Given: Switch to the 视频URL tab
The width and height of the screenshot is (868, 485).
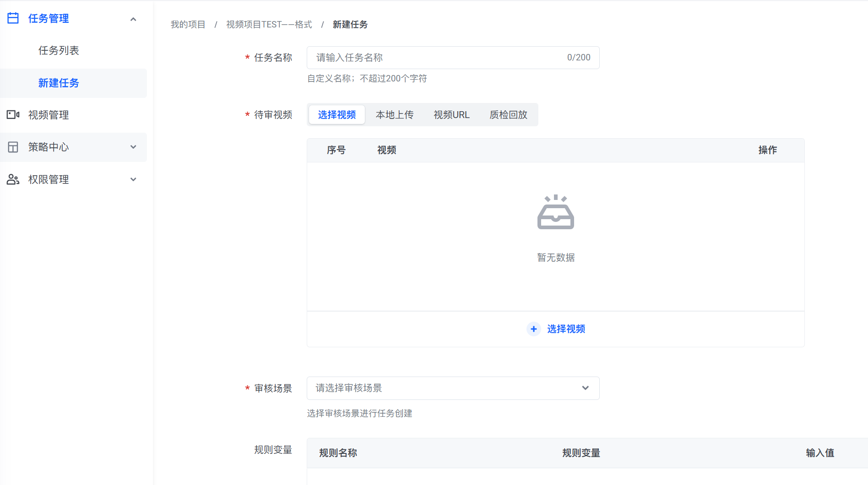Looking at the screenshot, I should pyautogui.click(x=452, y=115).
